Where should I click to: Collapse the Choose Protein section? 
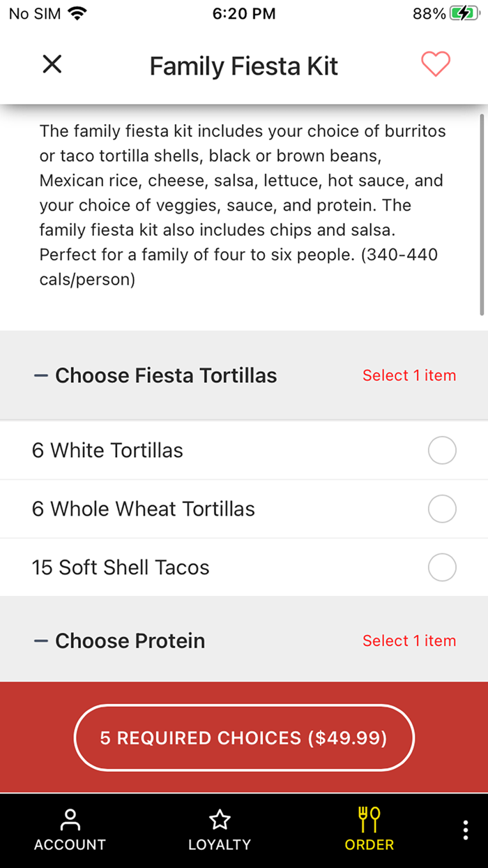38,640
